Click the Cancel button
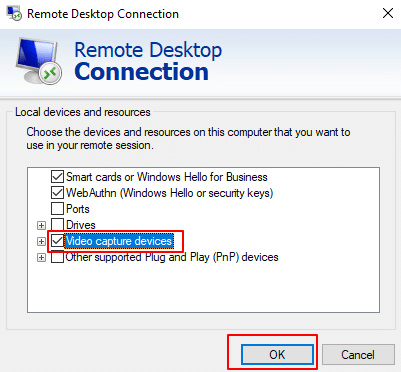The width and height of the screenshot is (401, 372). [358, 355]
